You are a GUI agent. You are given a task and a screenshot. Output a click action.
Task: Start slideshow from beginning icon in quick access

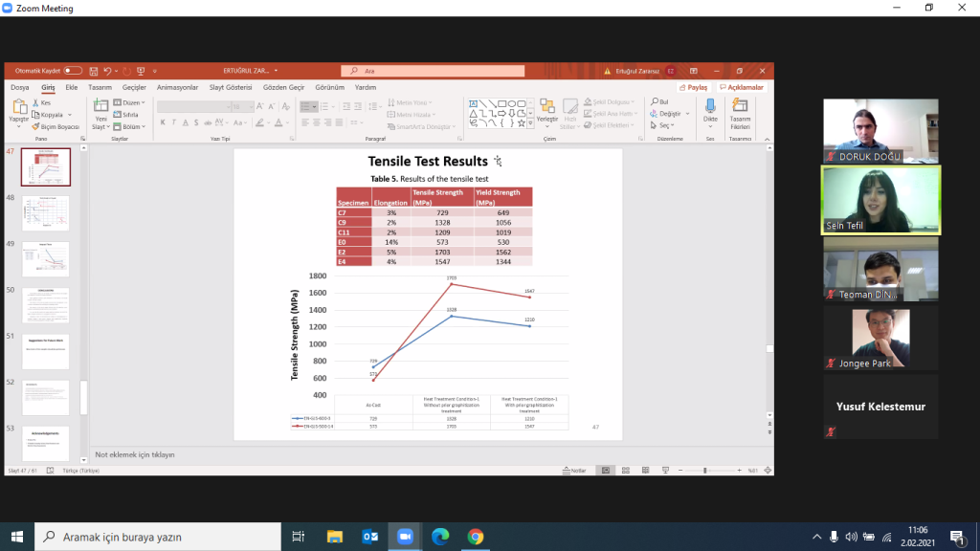141,71
